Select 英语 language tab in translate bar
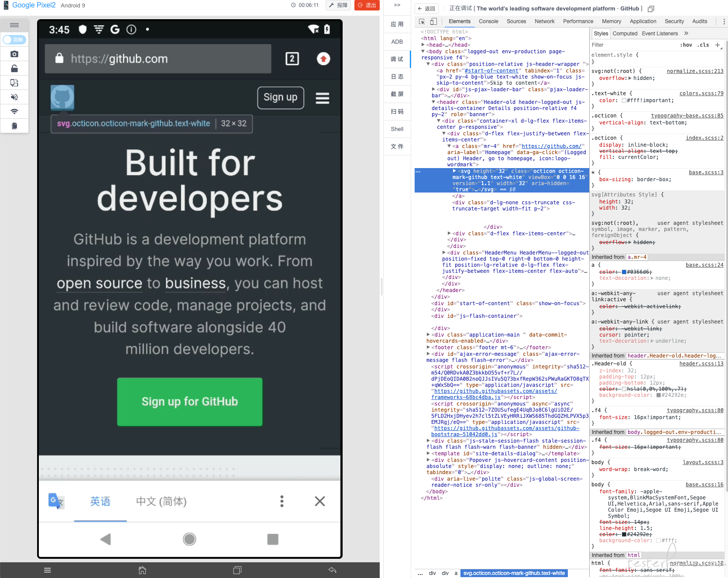728x578 pixels. (100, 501)
